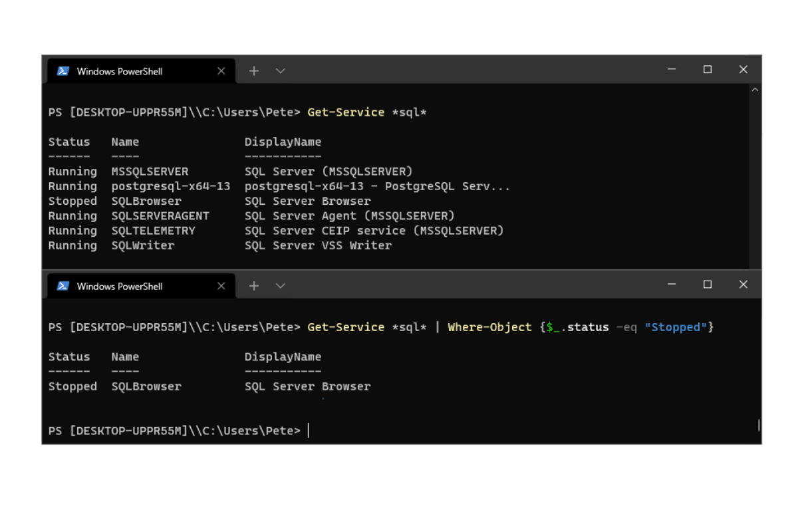Select the upper Windows PowerShell tab label
The image size is (798, 532).
coord(120,71)
